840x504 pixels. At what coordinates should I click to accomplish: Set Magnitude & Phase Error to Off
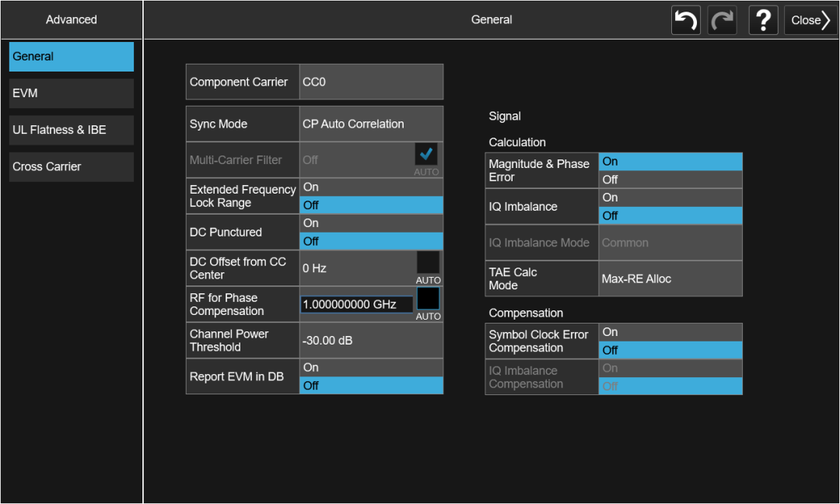coord(670,180)
